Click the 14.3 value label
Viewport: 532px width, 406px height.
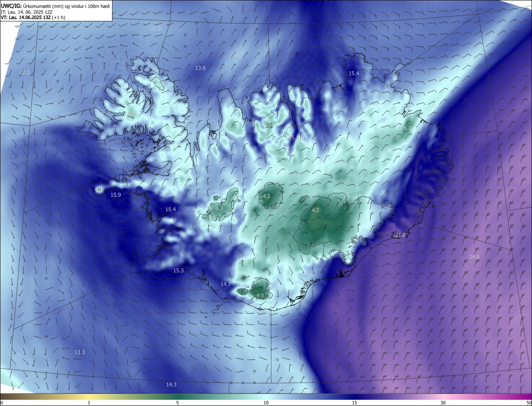coord(171,384)
